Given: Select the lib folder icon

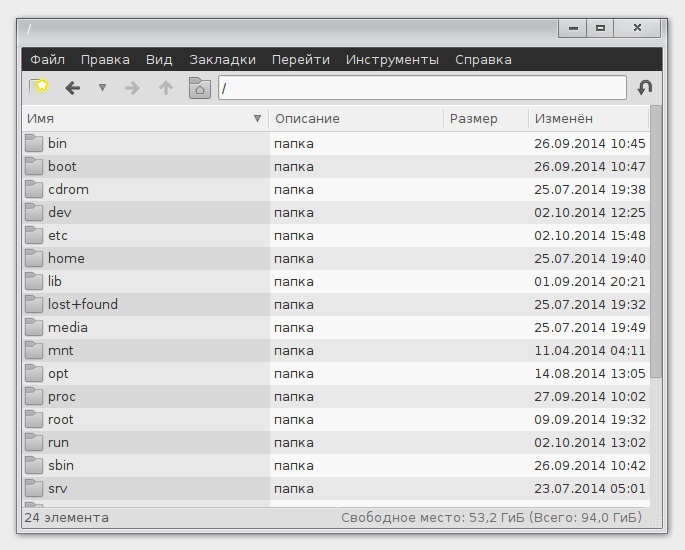Looking at the screenshot, I should pos(34,281).
